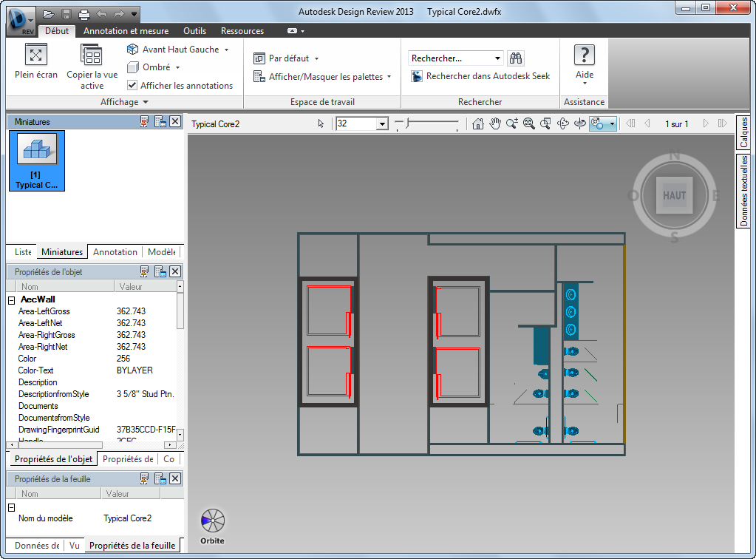Open the Calques side tab
Screen dimensions: 756x559
pyautogui.click(x=743, y=132)
